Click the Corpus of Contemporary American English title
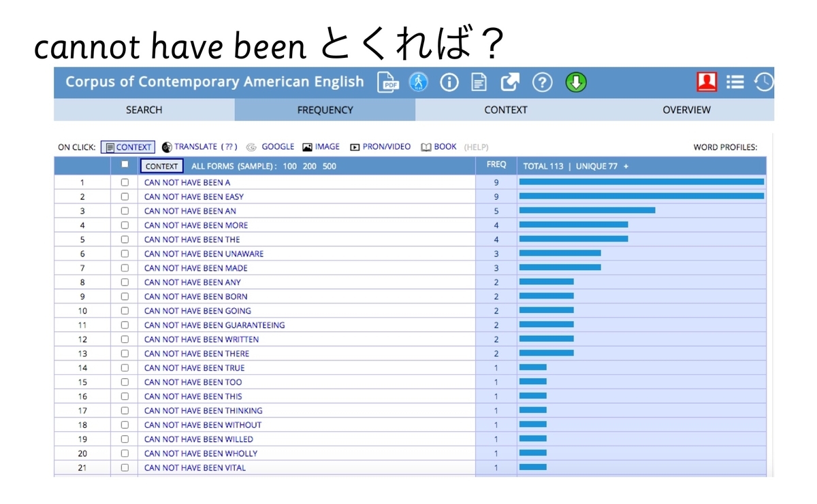This screenshot has height=504, width=817. pyautogui.click(x=214, y=82)
